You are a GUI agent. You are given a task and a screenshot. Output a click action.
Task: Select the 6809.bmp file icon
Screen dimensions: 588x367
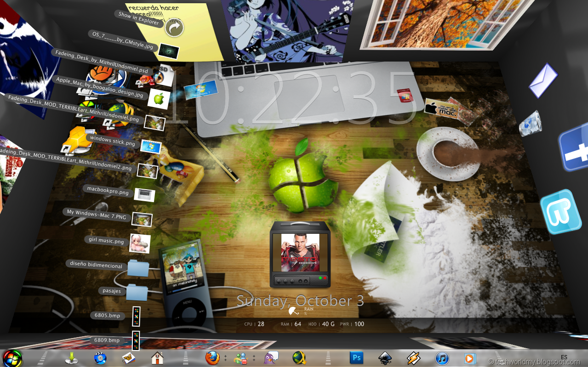click(x=136, y=340)
